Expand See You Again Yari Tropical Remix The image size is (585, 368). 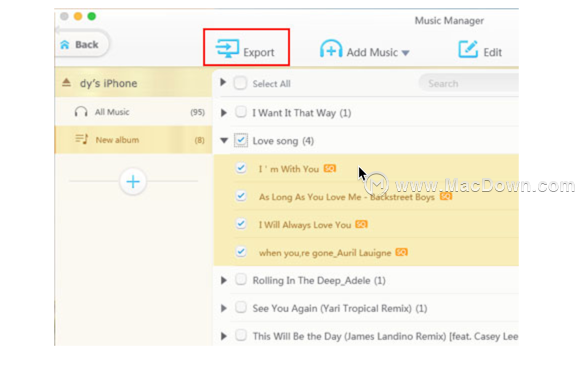(223, 308)
